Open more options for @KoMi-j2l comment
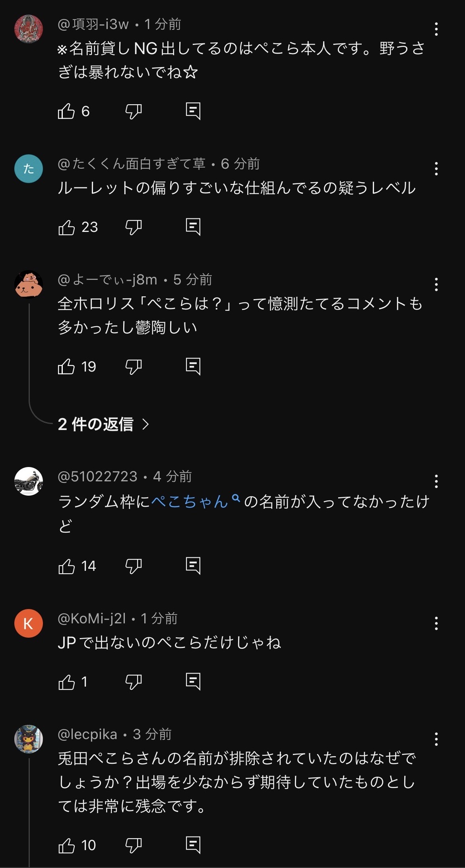465x868 pixels. point(436,623)
